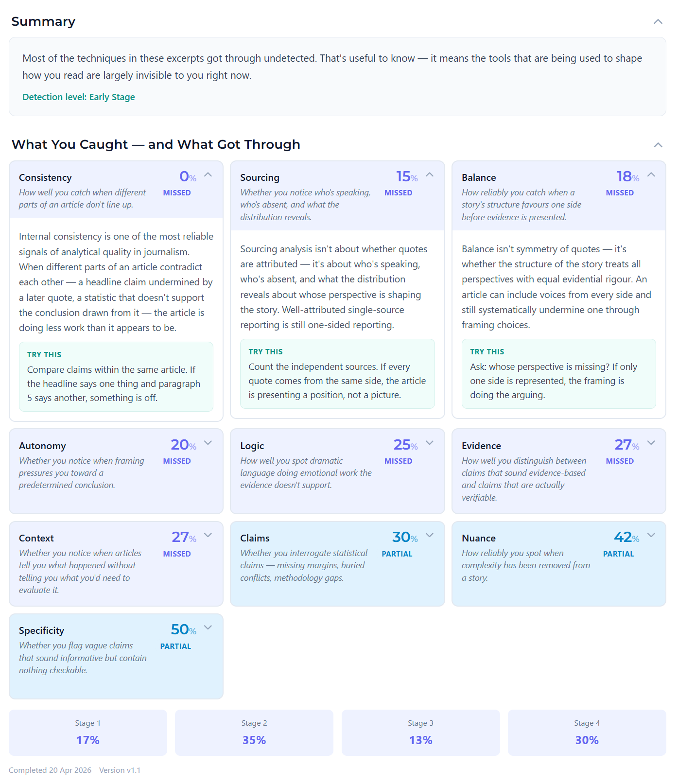This screenshot has width=678, height=784.
Task: Expand the Autonomy card
Action: tap(209, 442)
